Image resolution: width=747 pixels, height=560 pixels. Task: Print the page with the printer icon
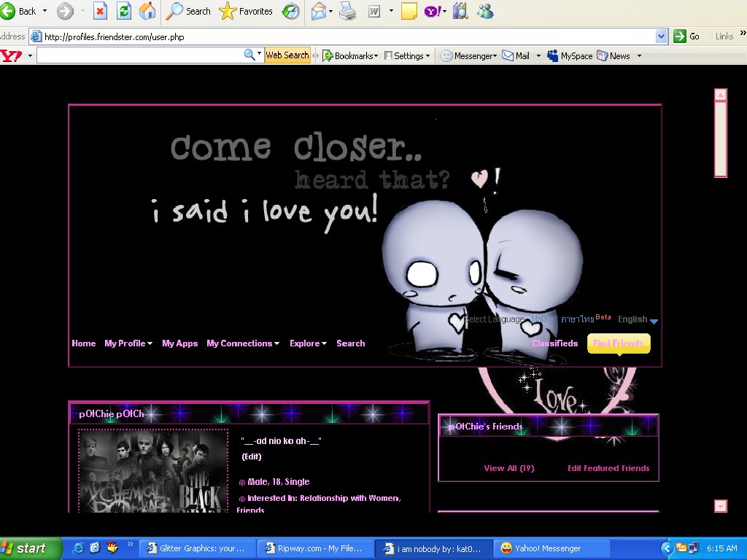coord(348,11)
